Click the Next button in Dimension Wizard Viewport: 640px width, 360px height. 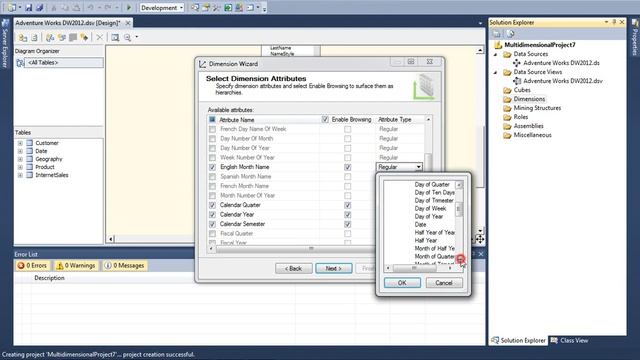click(x=333, y=268)
